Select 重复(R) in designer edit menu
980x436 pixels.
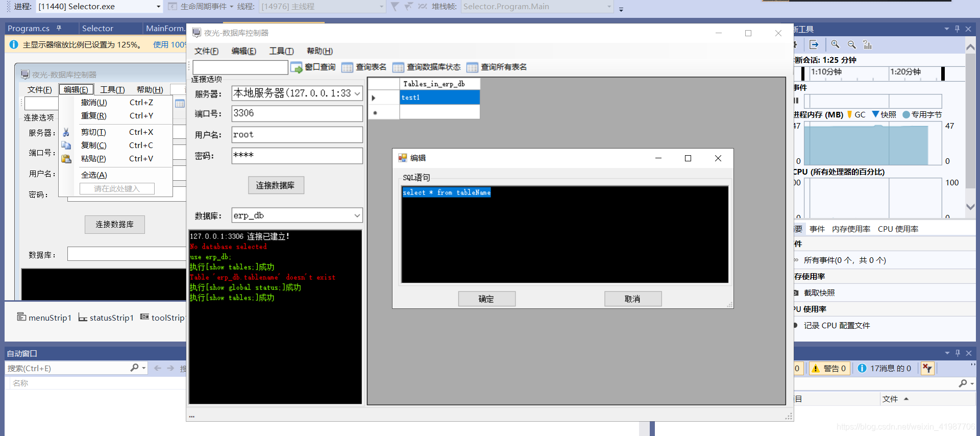click(116, 116)
